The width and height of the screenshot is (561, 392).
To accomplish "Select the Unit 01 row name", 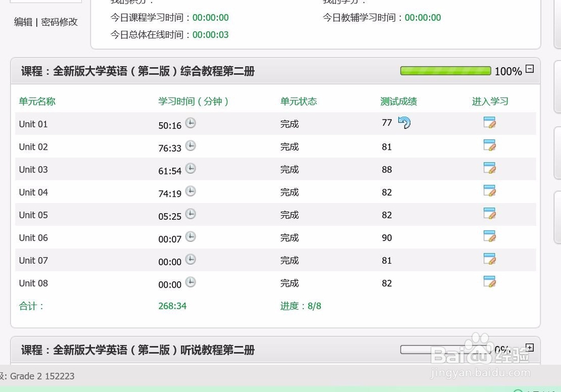I will tap(33, 124).
